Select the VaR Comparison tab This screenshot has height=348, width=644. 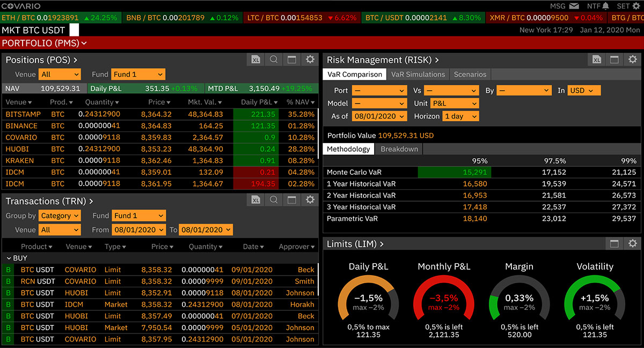click(x=355, y=75)
